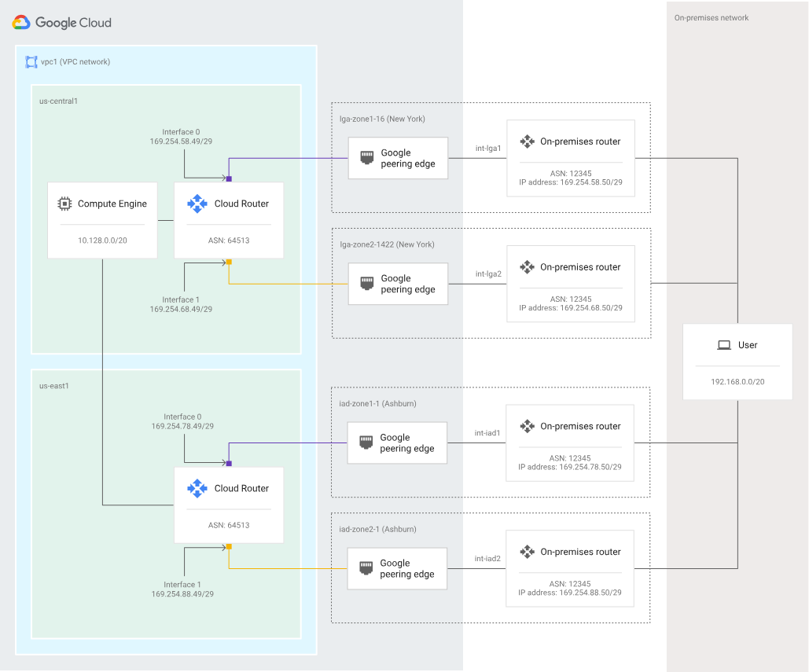Viewport: 809px width, 672px height.
Task: Select 'Google peering edge' text in lga-zone2-1422
Action: tap(408, 284)
